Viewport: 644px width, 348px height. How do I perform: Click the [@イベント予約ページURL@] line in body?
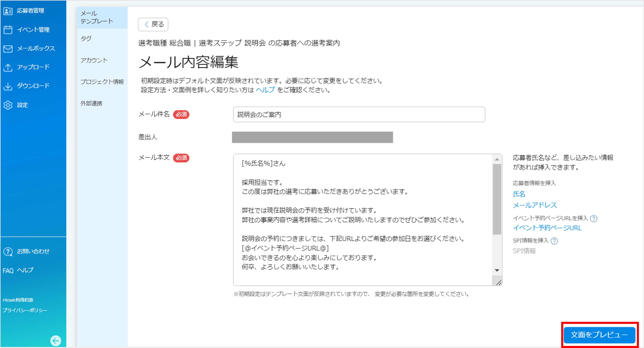pyautogui.click(x=285, y=248)
